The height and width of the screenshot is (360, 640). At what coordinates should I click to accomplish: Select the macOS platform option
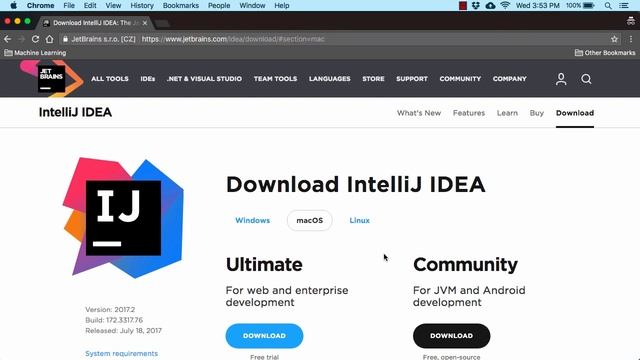pos(309,220)
